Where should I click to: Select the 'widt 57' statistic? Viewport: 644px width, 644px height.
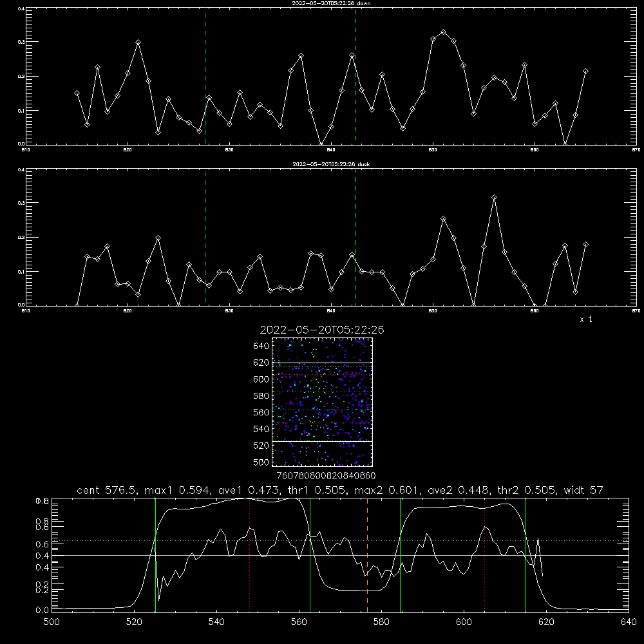tap(583, 490)
